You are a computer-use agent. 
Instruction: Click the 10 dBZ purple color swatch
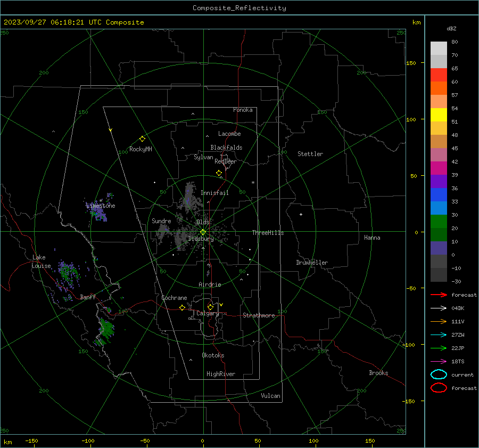(x=439, y=248)
